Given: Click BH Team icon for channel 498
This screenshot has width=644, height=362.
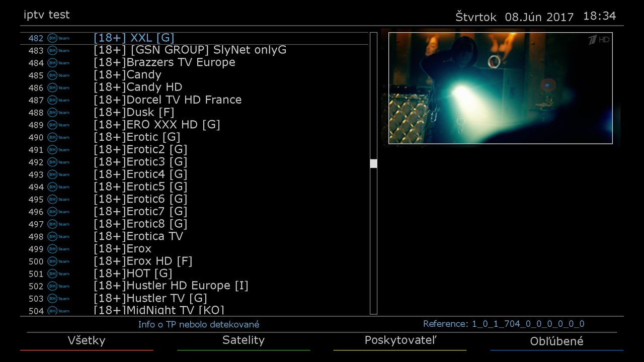Looking at the screenshot, I should click(x=58, y=236).
